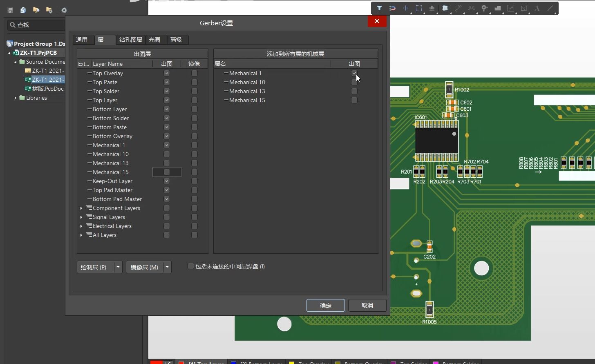The image size is (595, 364).
Task: Open project settings gear icon
Action: click(x=64, y=10)
